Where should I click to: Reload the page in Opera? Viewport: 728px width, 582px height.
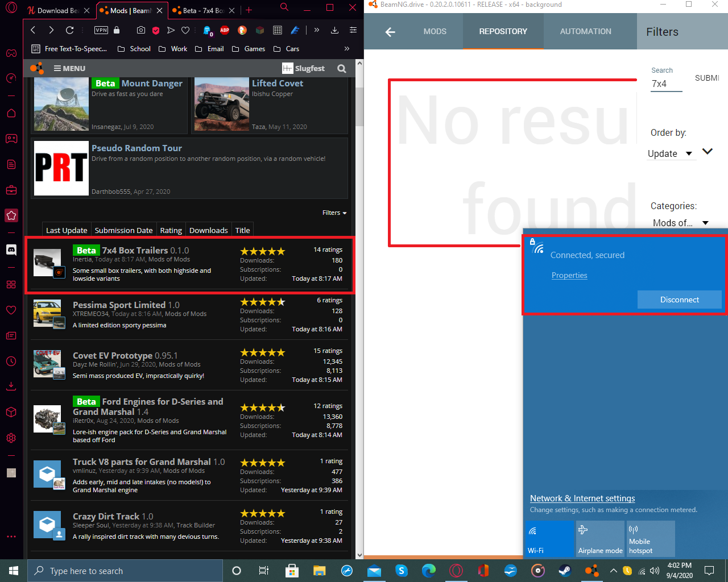point(70,30)
